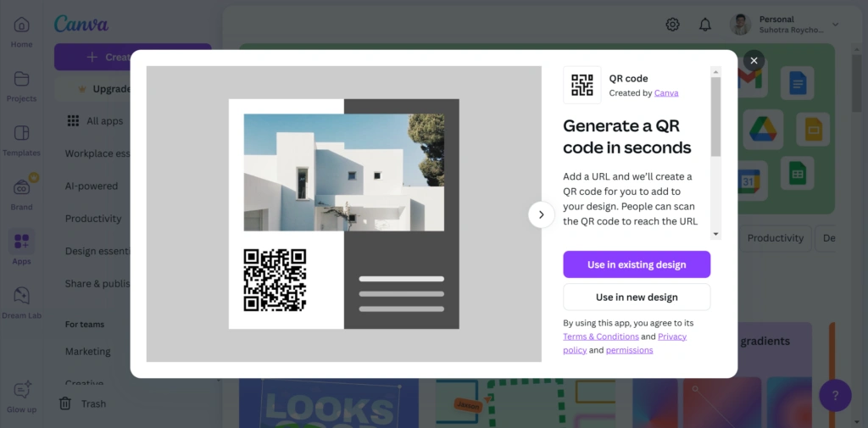Open the Trash icon

pos(64,403)
